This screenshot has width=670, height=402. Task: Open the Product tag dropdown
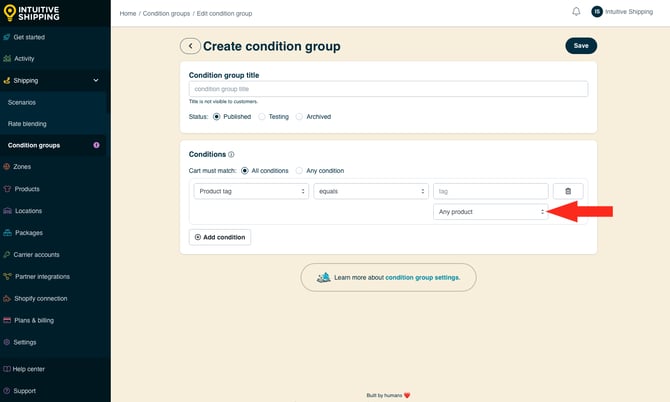[x=251, y=191]
